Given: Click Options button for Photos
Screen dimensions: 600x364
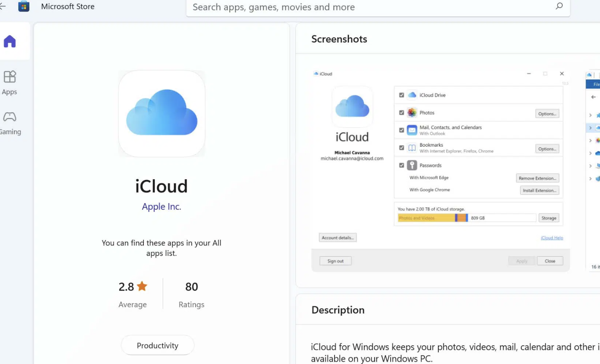Looking at the screenshot, I should [547, 114].
